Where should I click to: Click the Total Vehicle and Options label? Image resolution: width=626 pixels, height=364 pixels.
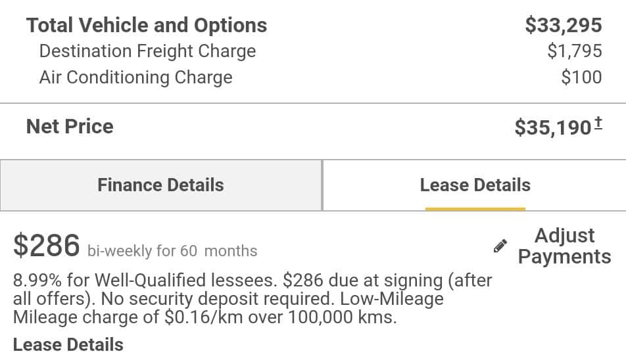(147, 26)
